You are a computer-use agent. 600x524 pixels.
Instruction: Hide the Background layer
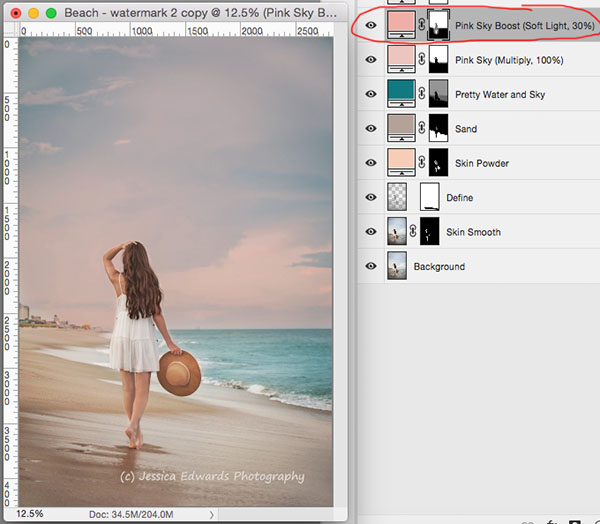pyautogui.click(x=370, y=266)
